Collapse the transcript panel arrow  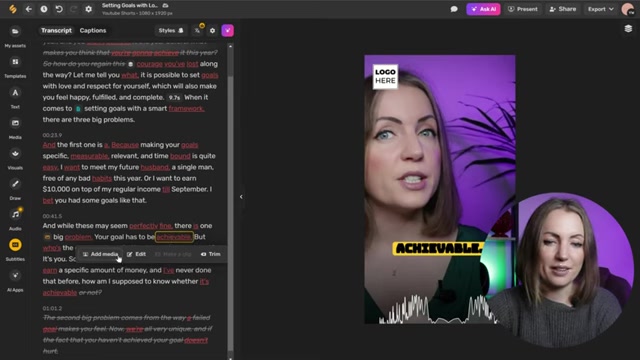[241, 197]
